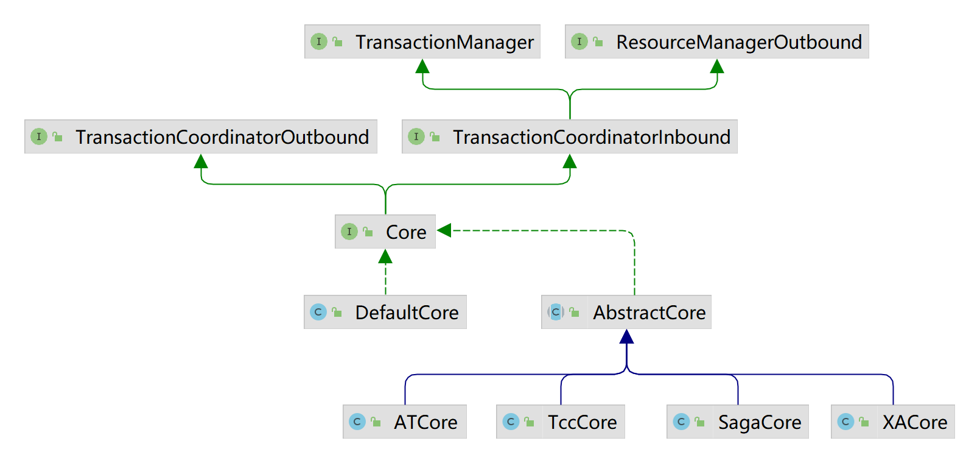Select the TccCore class label
Image resolution: width=980 pixels, height=463 pixels.
coord(583,422)
